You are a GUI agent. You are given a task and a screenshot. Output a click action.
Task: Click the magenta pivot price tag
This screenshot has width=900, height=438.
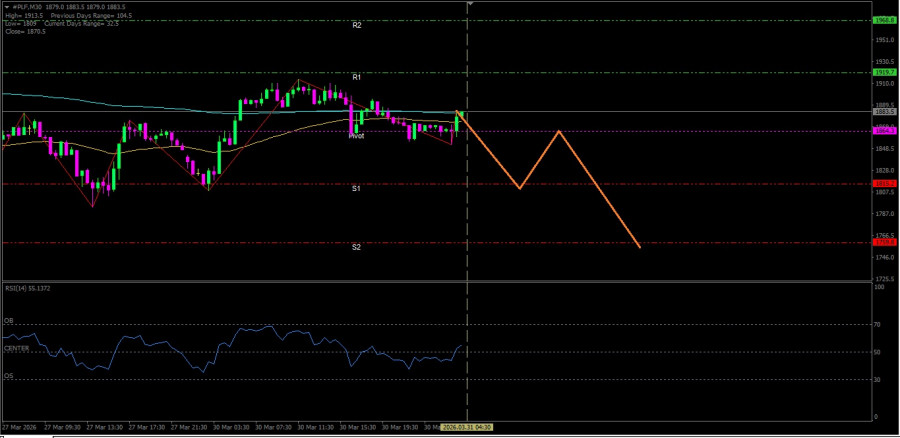pyautogui.click(x=883, y=131)
